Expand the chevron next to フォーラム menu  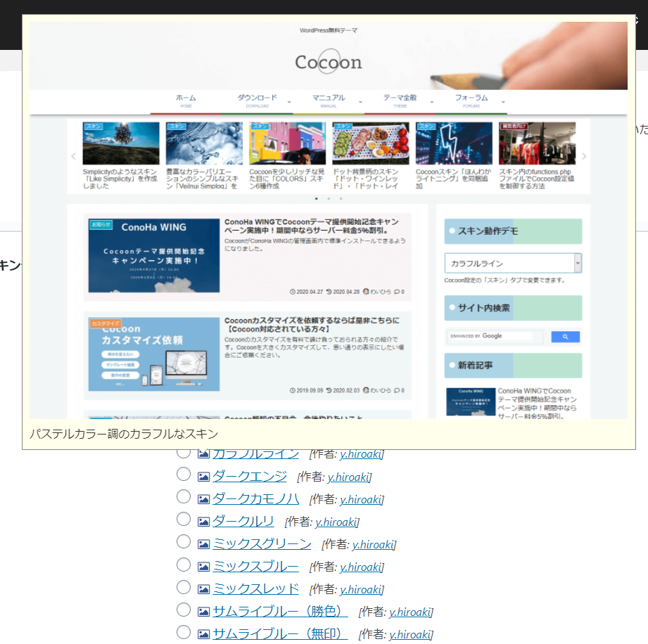click(x=503, y=102)
